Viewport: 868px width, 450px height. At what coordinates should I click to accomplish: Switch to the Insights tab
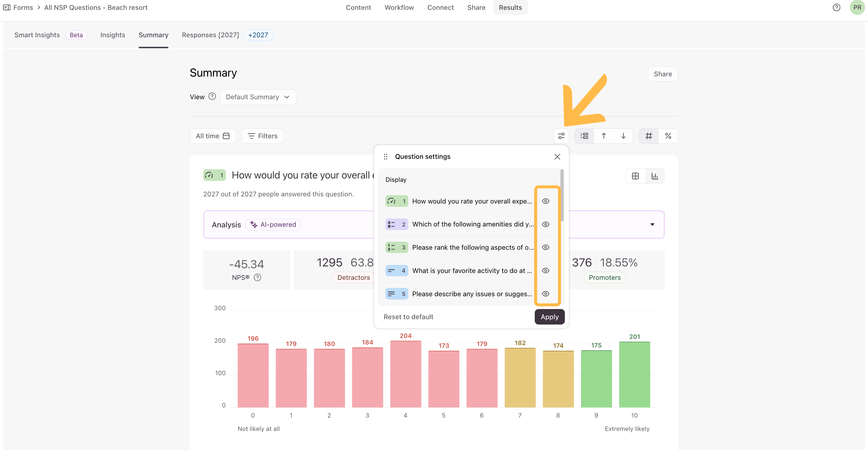(x=113, y=35)
